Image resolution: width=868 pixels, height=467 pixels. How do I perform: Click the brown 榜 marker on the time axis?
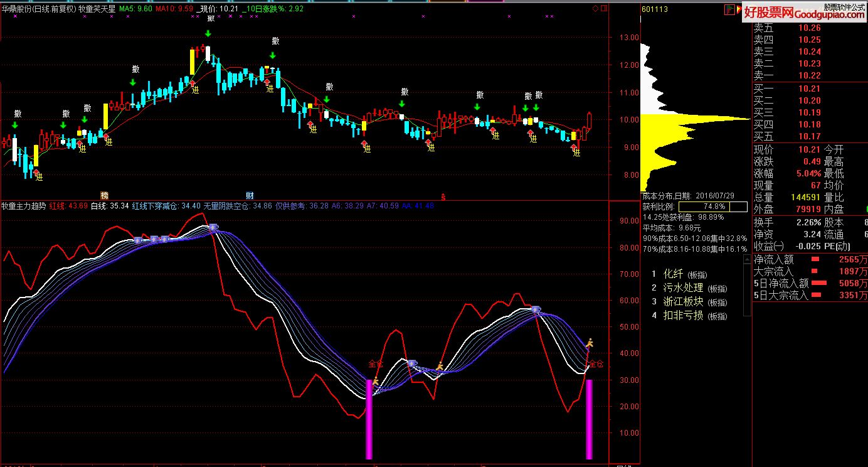[x=104, y=196]
